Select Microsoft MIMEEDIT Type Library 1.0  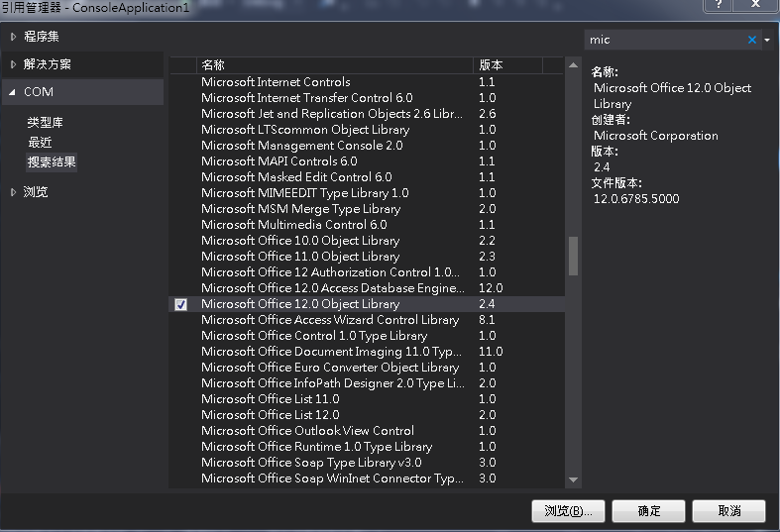[x=367, y=193]
